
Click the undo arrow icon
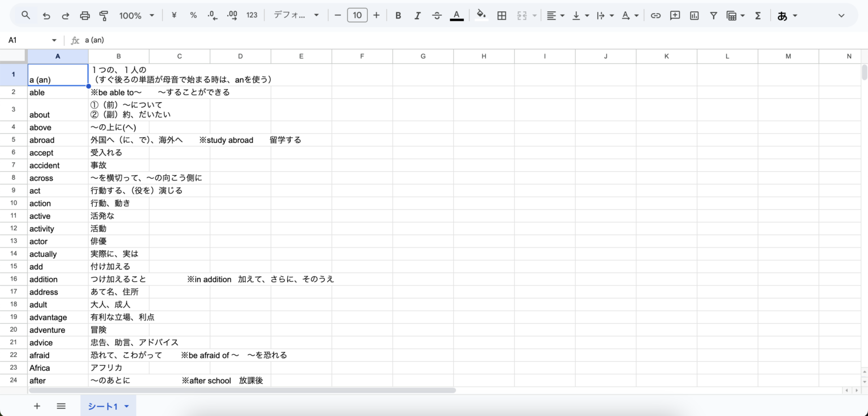46,16
